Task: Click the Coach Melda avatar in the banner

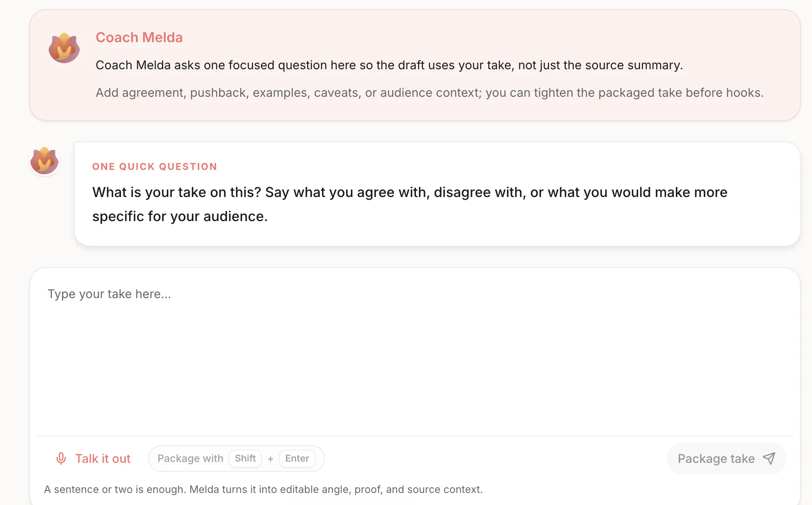Action: tap(64, 48)
